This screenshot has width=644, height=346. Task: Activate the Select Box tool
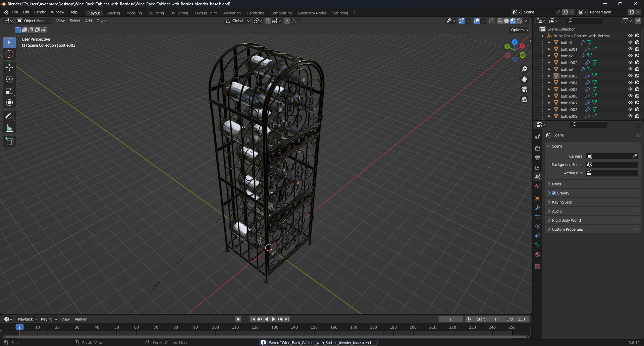9,42
